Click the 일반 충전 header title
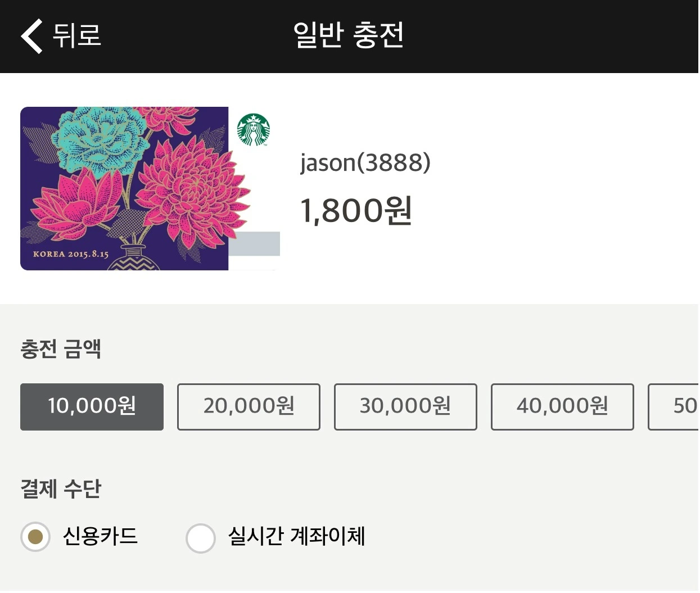Image resolution: width=700 pixels, height=593 pixels. pos(349,35)
